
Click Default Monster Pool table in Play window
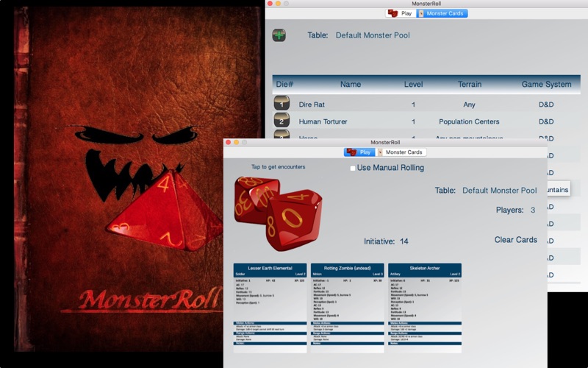click(x=500, y=191)
